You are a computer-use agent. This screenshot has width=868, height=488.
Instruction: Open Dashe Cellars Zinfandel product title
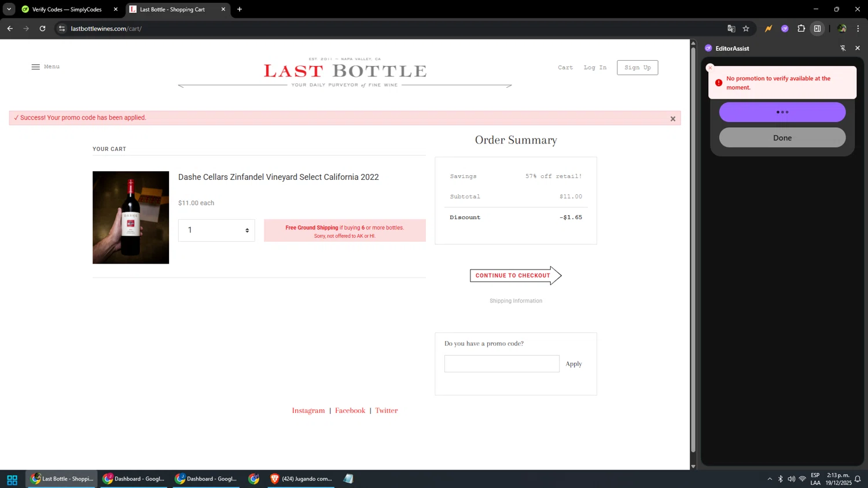tap(278, 177)
